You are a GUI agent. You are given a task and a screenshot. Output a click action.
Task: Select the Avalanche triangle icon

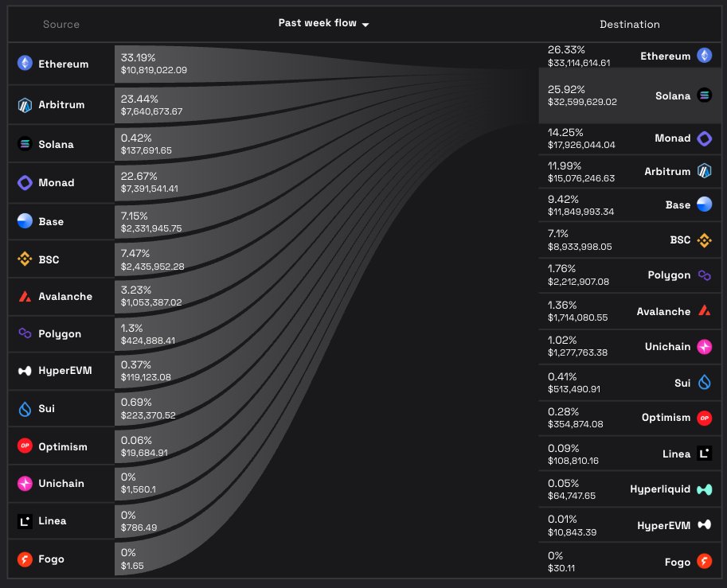[25, 296]
